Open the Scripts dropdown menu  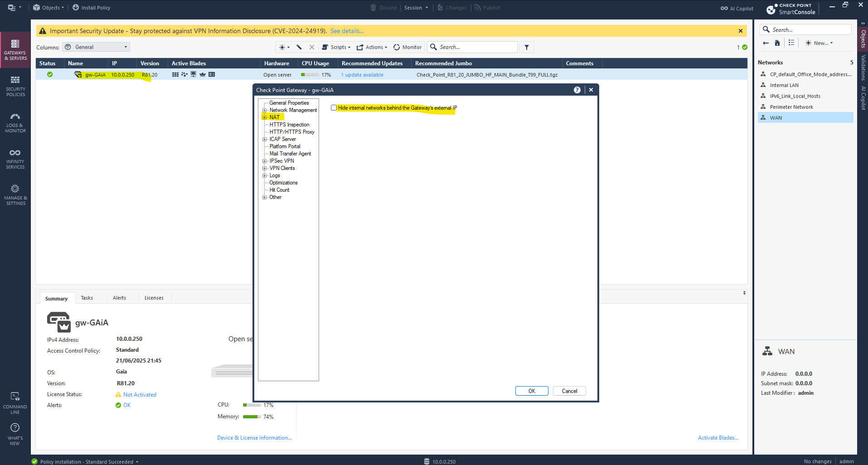[x=336, y=47]
